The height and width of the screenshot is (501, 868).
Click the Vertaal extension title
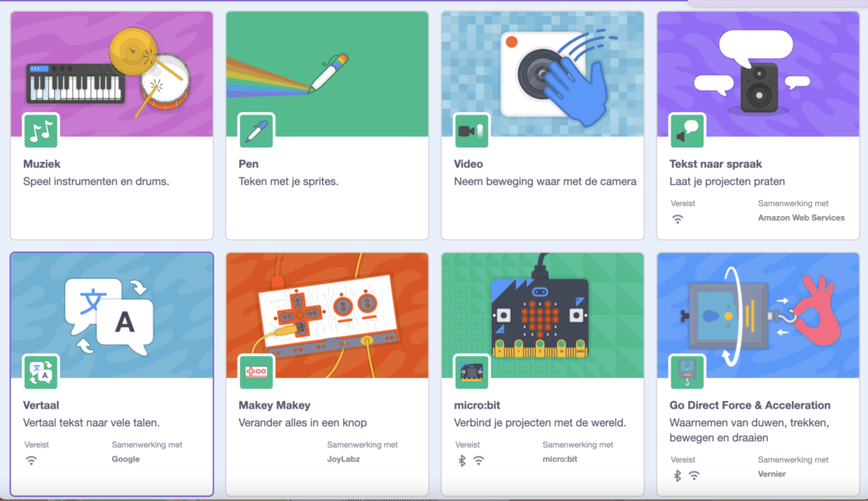(x=41, y=405)
